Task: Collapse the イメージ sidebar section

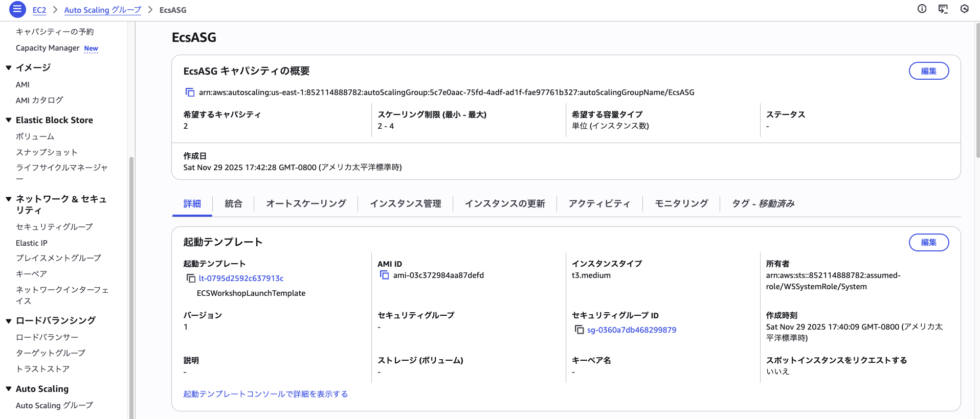Action: click(9, 68)
